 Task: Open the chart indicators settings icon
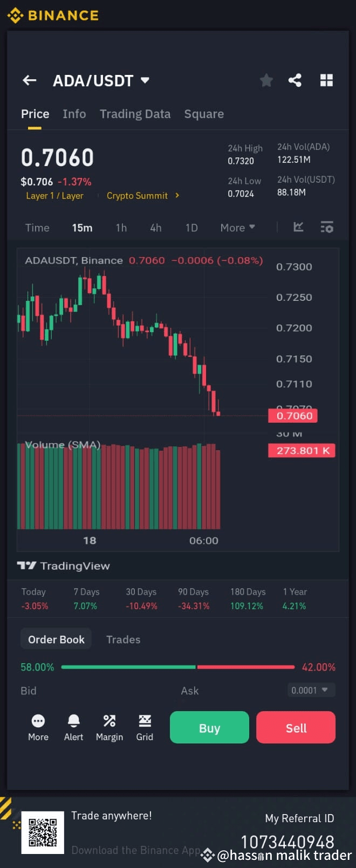(x=327, y=227)
